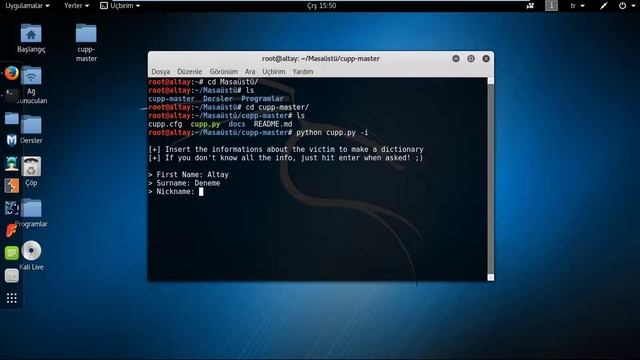Image resolution: width=640 pixels, height=360 pixels.
Task: Open the Düzenle menu in terminal
Action: coord(189,71)
